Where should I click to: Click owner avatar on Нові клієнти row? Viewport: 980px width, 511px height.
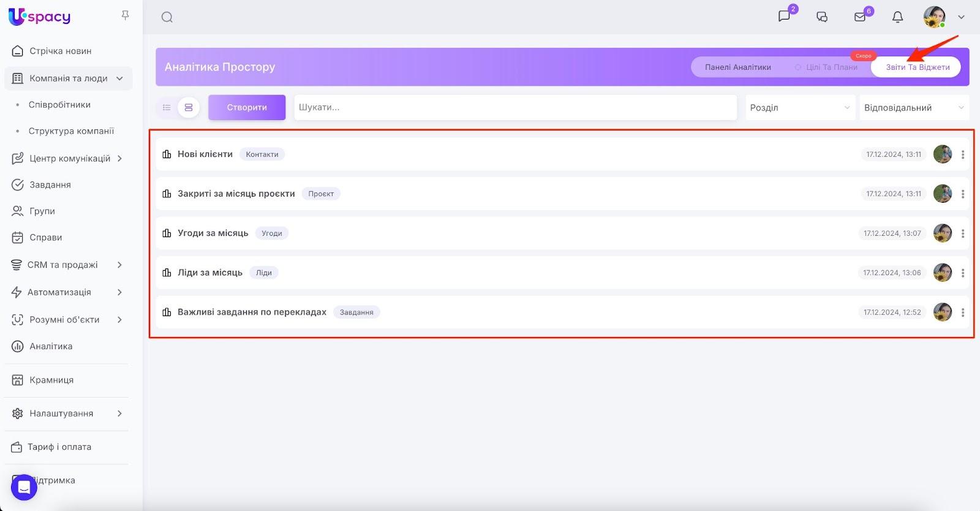coord(943,154)
